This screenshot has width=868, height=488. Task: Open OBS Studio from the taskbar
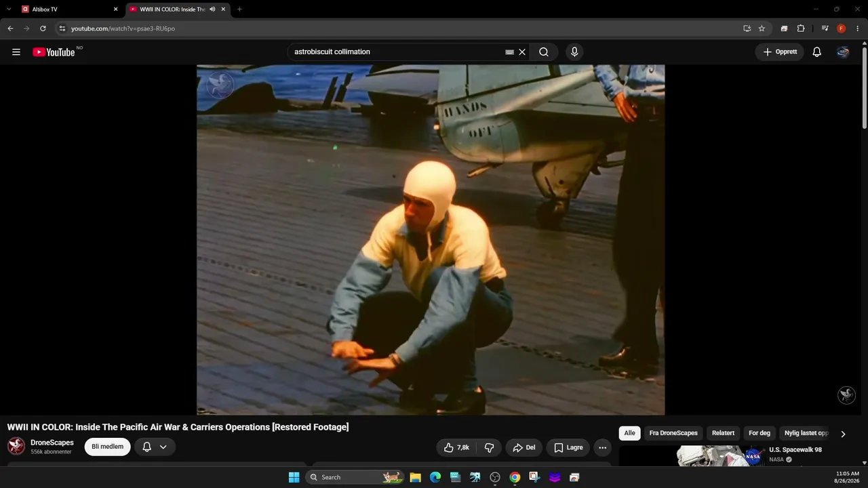(x=495, y=477)
